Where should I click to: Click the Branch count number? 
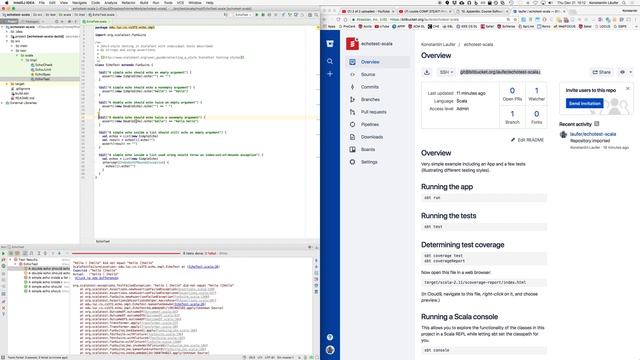[x=512, y=114]
